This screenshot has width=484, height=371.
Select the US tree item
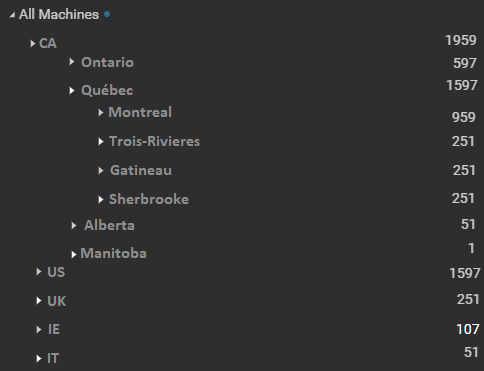(56, 272)
